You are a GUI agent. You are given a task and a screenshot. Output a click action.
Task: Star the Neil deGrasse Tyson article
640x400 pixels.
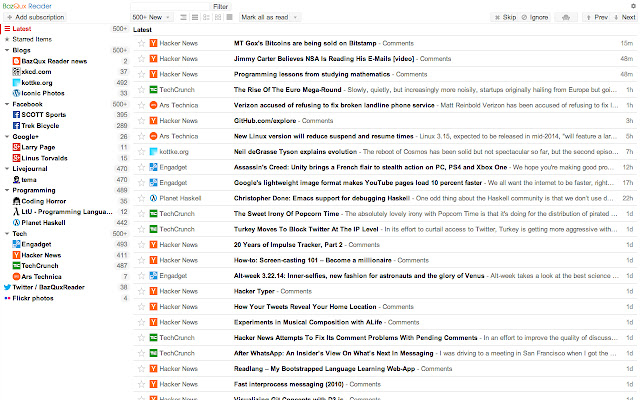pyautogui.click(x=141, y=152)
